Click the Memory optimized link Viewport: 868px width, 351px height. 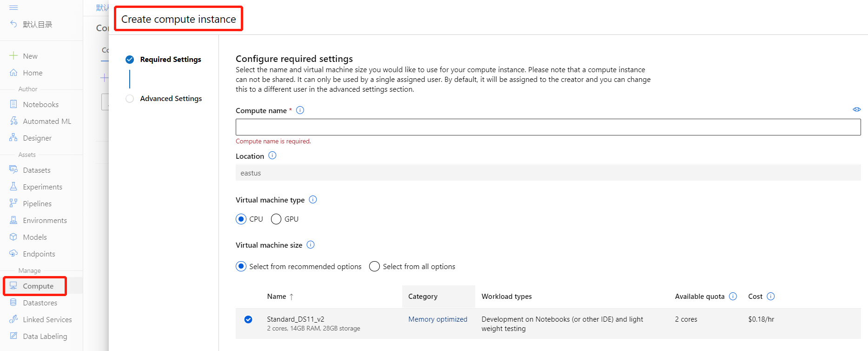[437, 319]
